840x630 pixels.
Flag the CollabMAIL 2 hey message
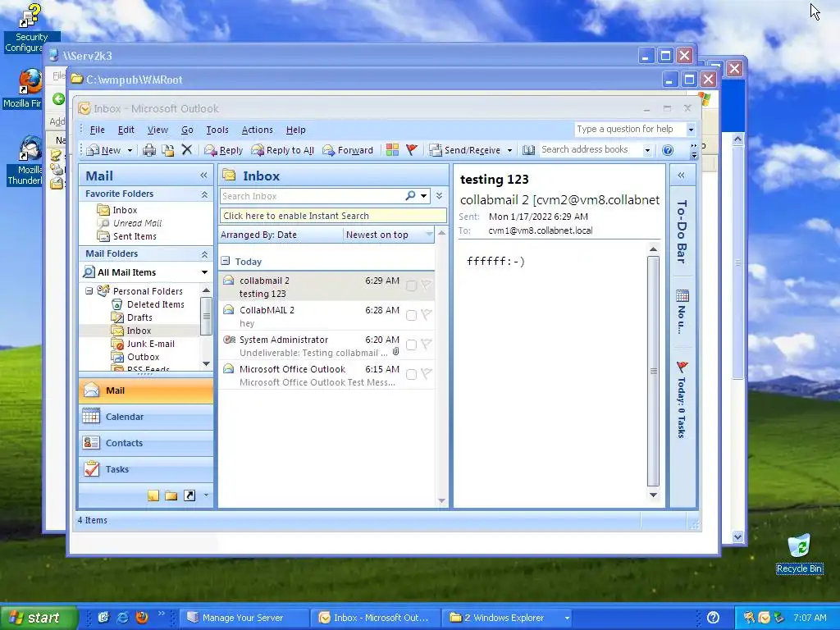[427, 315]
